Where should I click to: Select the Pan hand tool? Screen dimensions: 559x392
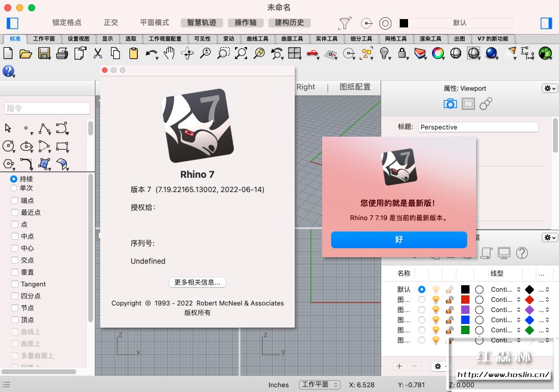pos(169,53)
